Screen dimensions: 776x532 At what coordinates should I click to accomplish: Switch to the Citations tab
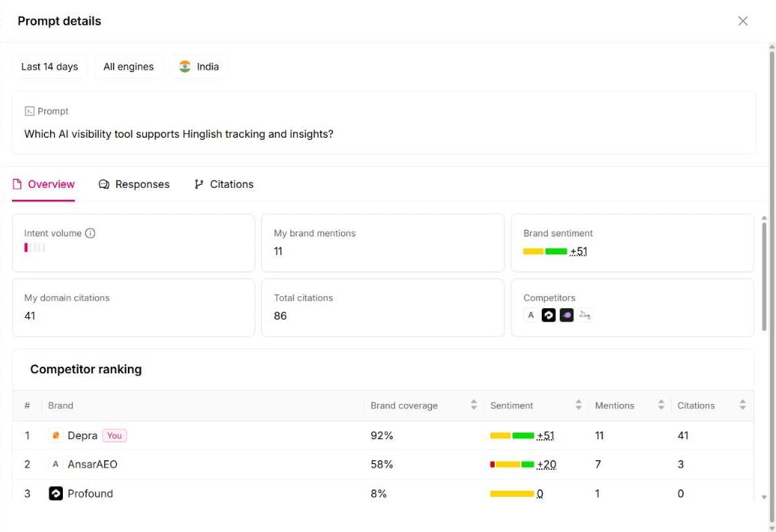coord(224,184)
